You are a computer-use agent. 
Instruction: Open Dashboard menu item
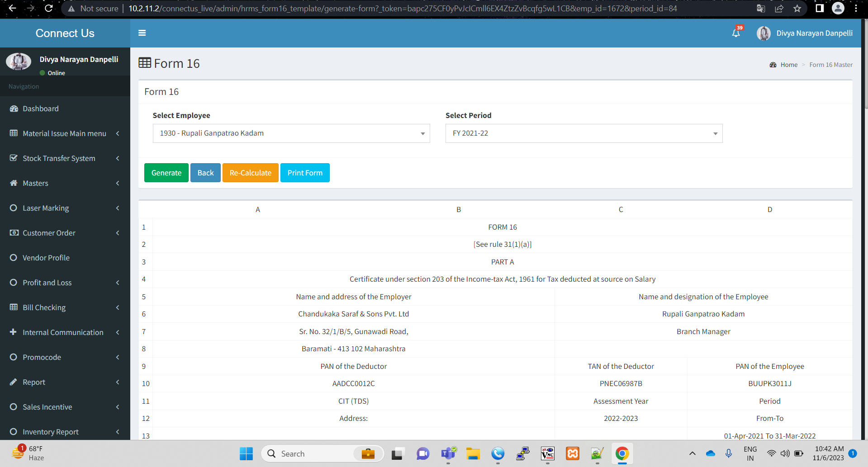click(65, 108)
